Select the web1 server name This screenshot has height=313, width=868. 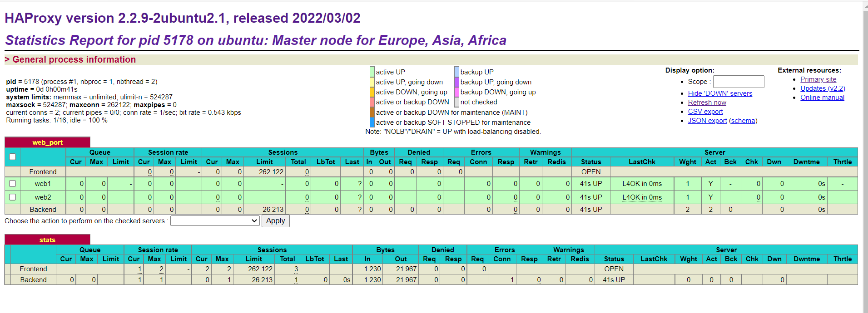tap(43, 184)
